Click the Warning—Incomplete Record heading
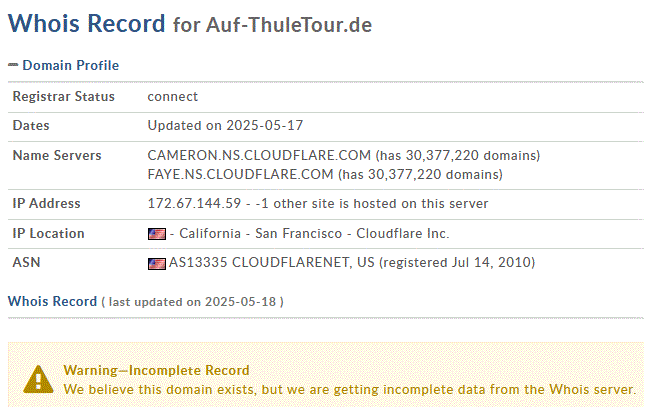The height and width of the screenshot is (408, 645). [156, 371]
